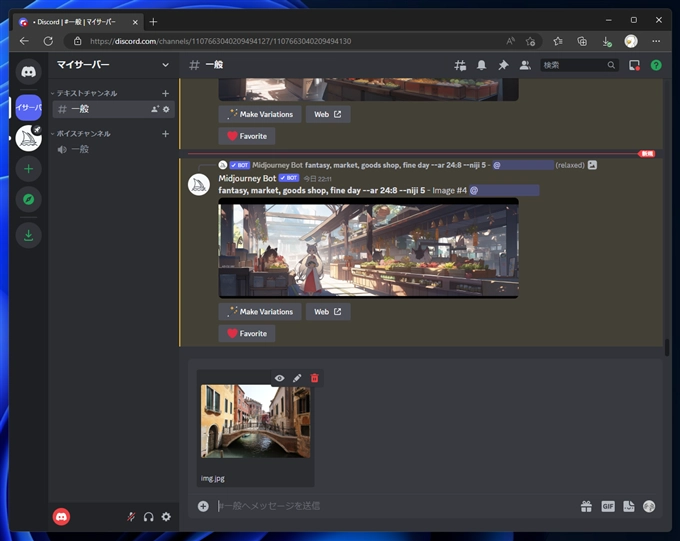Viewport: 680px width, 541px height.
Task: Open the emoji picker icon
Action: coord(649,506)
